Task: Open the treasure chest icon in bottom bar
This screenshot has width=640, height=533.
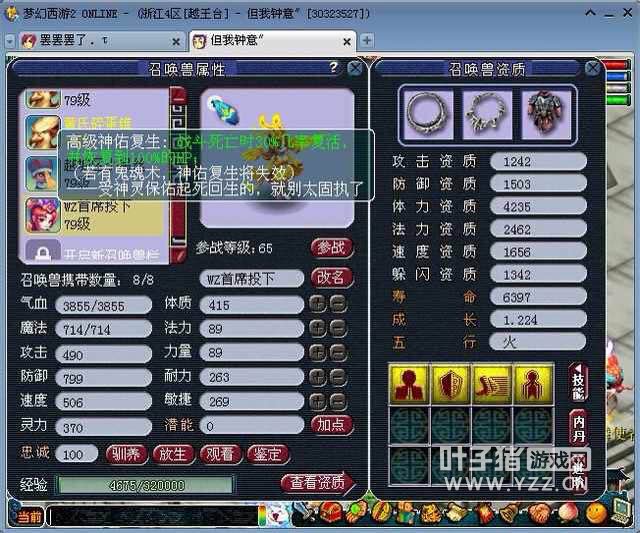Action: [331, 512]
